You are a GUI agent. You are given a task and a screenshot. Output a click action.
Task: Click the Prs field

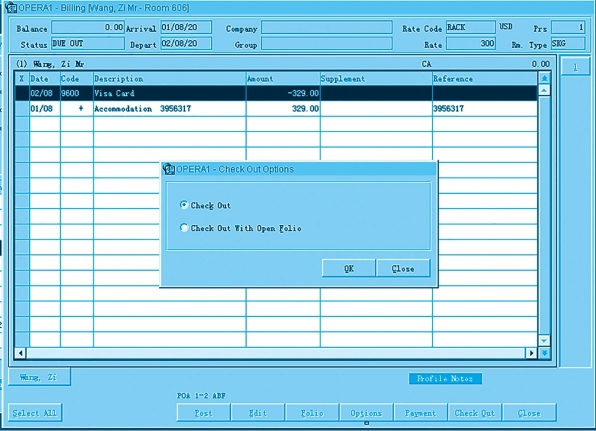[568, 27]
